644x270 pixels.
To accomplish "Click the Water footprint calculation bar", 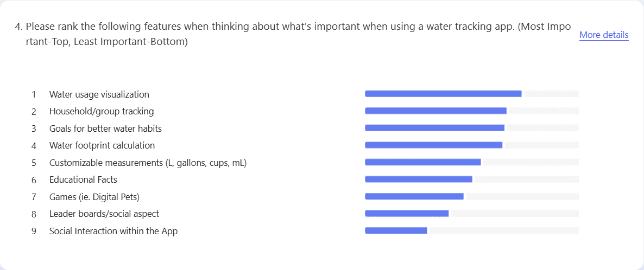I will pyautogui.click(x=434, y=145).
